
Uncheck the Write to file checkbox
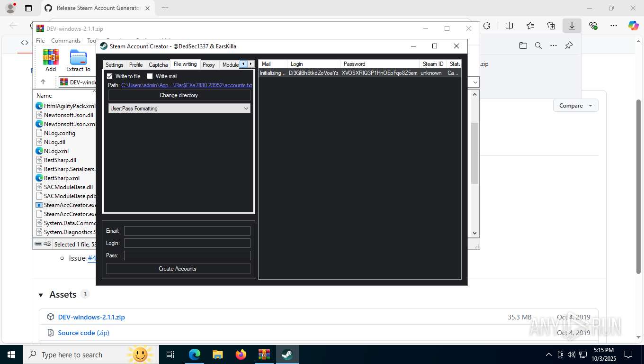tap(110, 76)
